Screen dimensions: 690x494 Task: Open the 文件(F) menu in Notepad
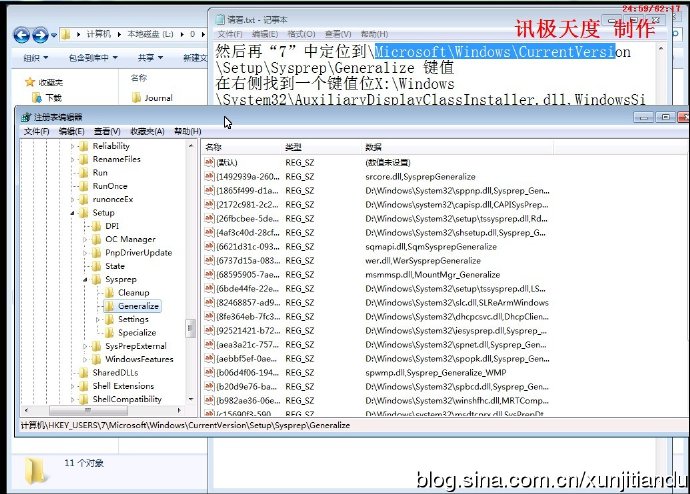(230, 34)
